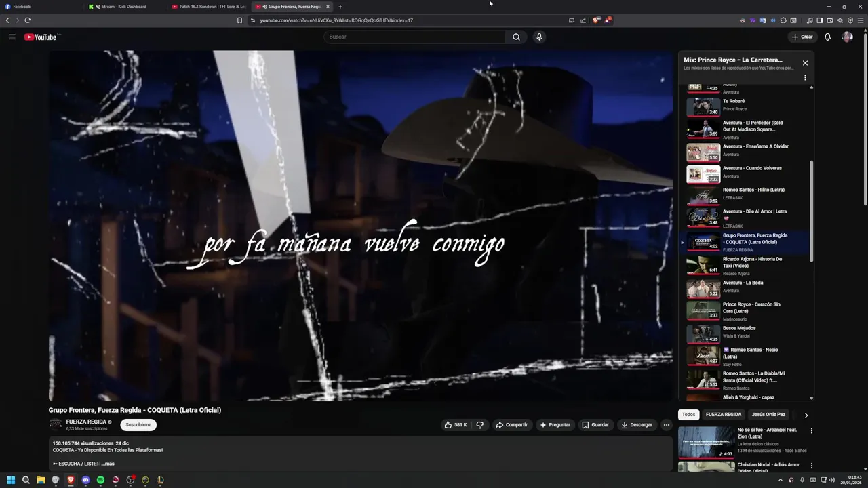Open options for 'No sé si fue' video
The width and height of the screenshot is (868, 488).
811,430
